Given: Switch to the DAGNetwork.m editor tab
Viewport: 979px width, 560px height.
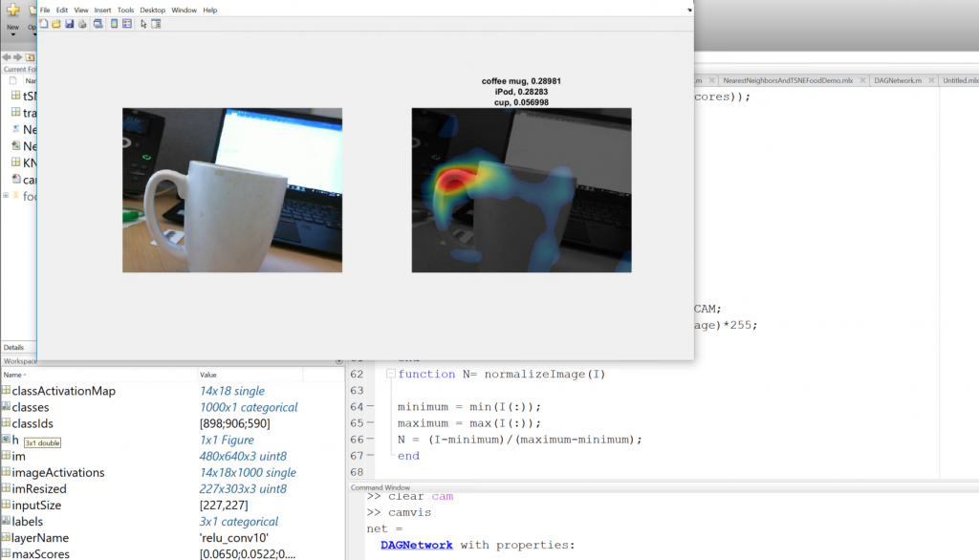Looking at the screenshot, I should pyautogui.click(x=897, y=81).
